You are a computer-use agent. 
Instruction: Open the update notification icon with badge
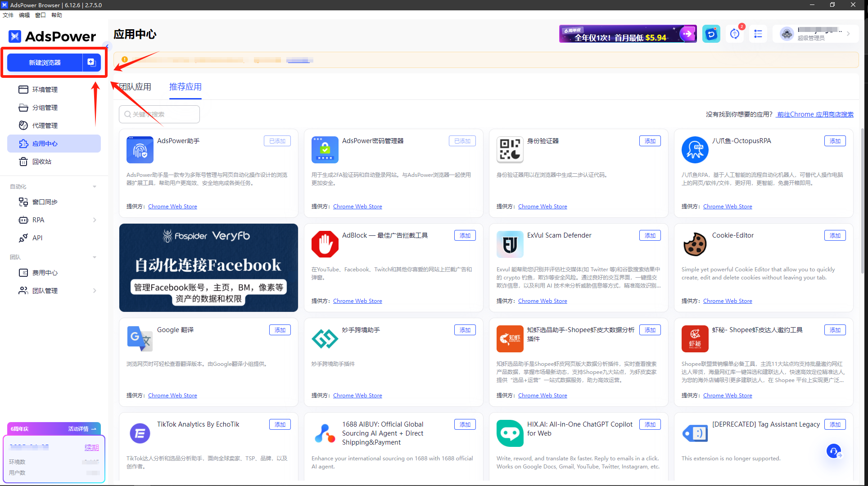(735, 34)
